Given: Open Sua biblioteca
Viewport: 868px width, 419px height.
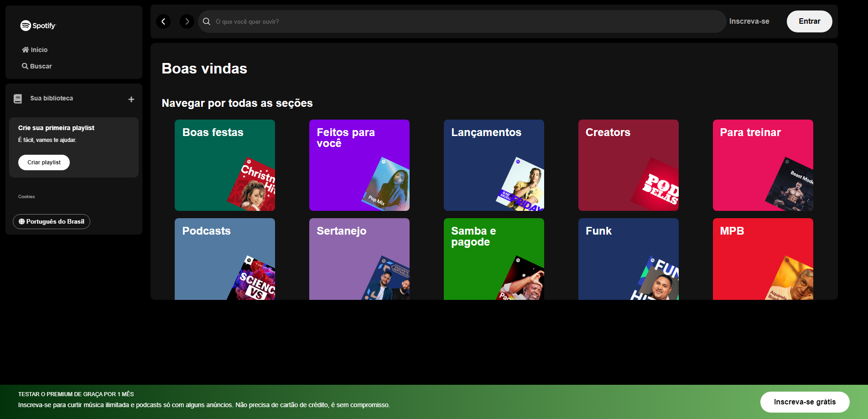Looking at the screenshot, I should pyautogui.click(x=52, y=98).
